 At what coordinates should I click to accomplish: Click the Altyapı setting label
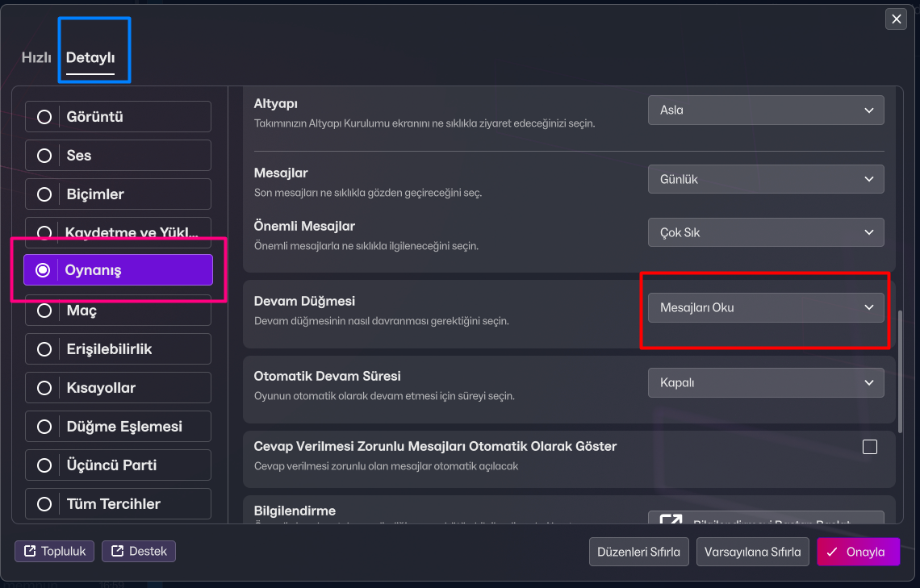point(276,104)
